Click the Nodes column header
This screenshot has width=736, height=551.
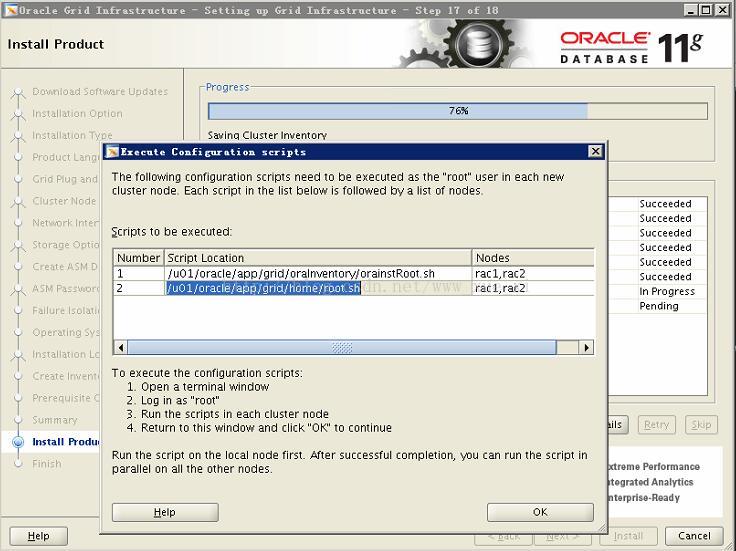point(533,258)
